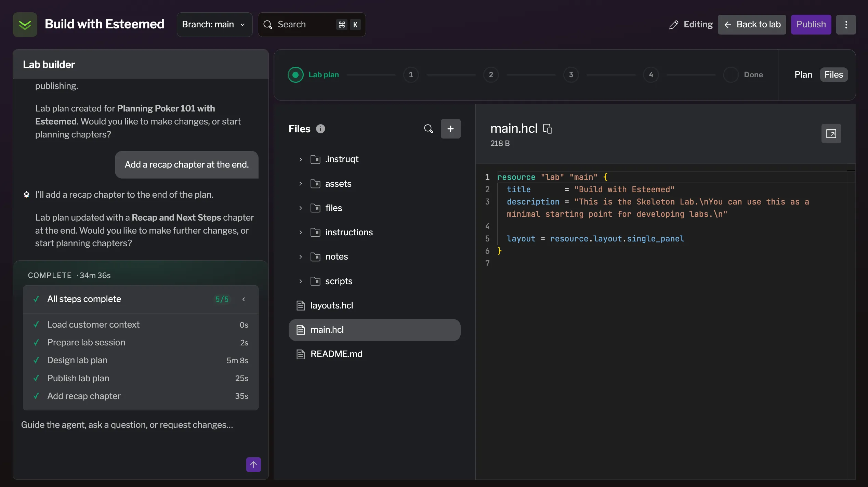The height and width of the screenshot is (487, 868).
Task: Click the .instruqt folder icon
Action: 315,159
